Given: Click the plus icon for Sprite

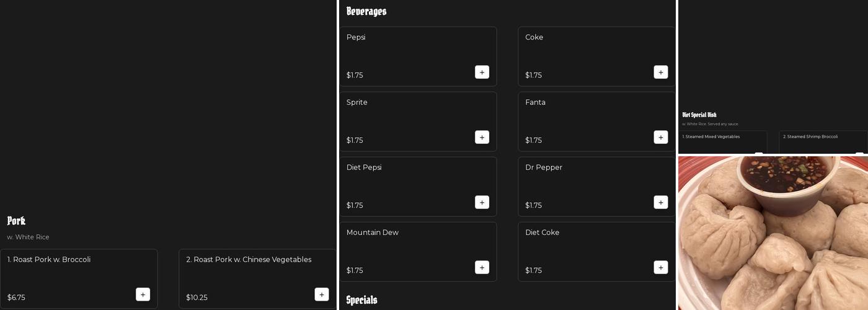Looking at the screenshot, I should (x=482, y=138).
